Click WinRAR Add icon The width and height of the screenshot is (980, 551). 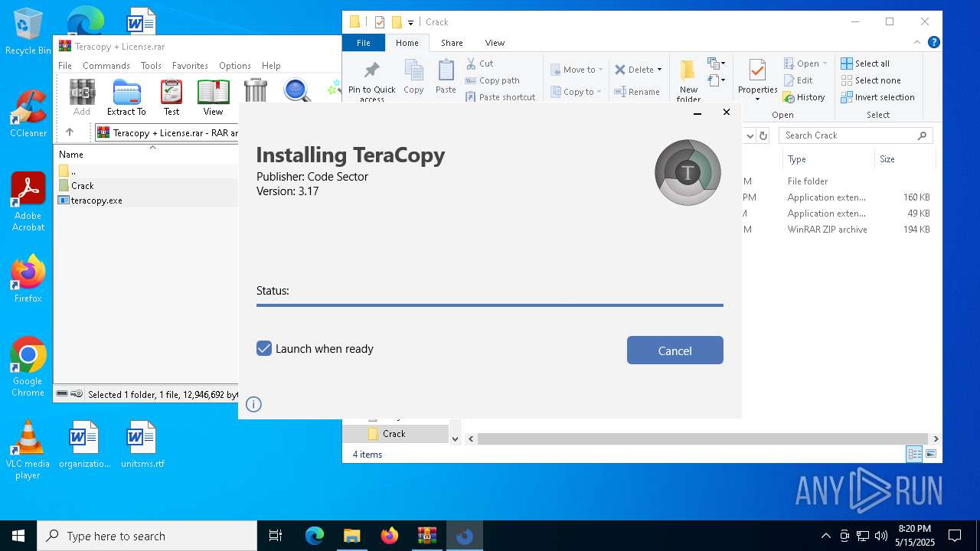click(82, 98)
